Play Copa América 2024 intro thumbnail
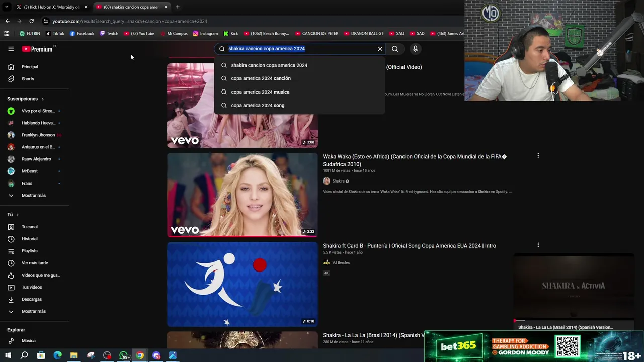The image size is (644, 362). click(243, 284)
